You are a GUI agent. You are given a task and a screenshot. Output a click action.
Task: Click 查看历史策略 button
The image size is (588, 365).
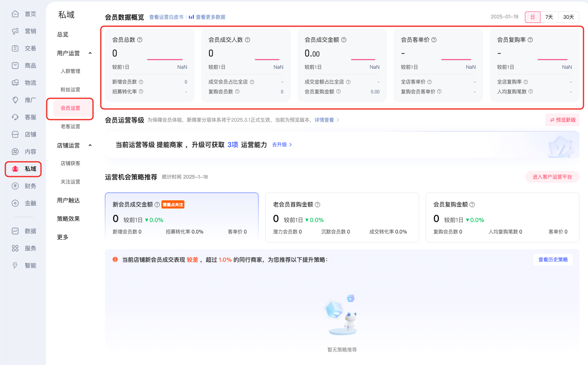pos(553,260)
